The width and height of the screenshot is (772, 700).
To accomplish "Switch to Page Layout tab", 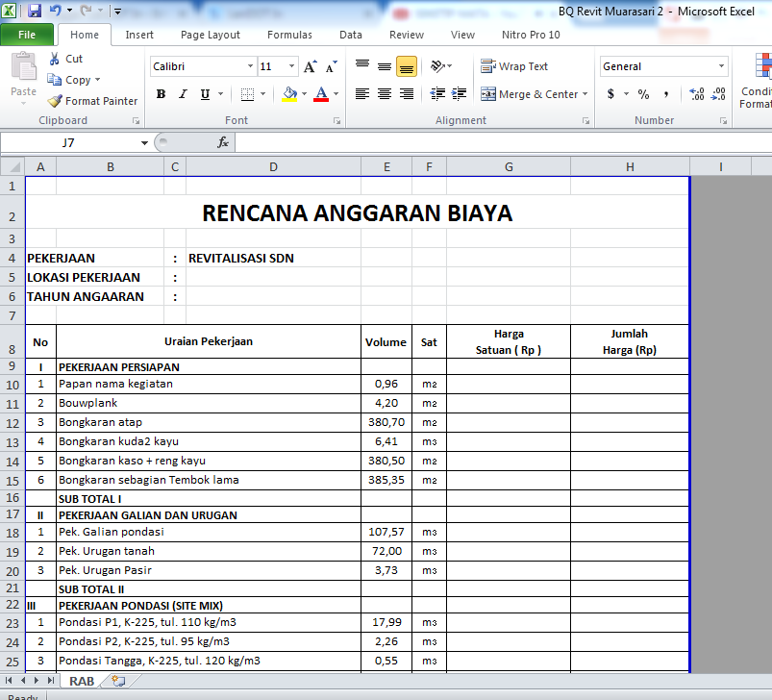I will coord(211,35).
